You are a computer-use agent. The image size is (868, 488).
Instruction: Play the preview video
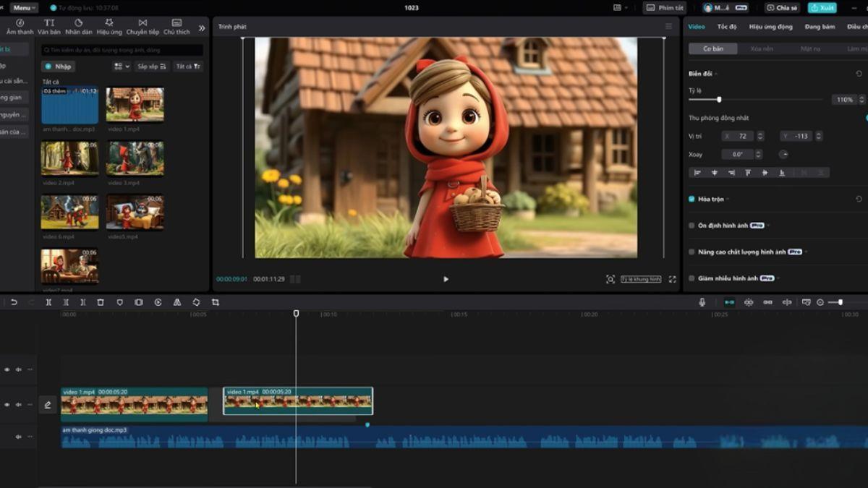point(446,279)
